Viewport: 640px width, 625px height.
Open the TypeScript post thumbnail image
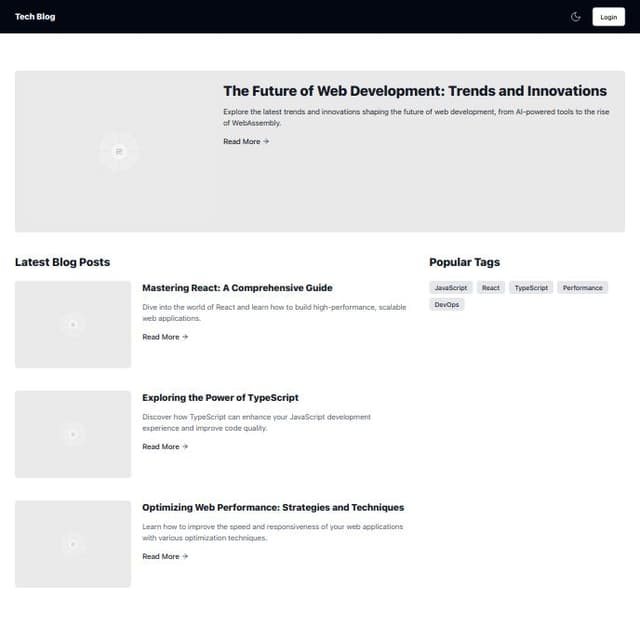point(73,434)
